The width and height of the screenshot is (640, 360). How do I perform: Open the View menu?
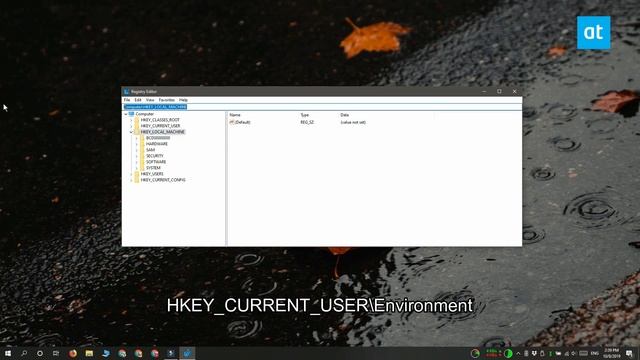pyautogui.click(x=150, y=100)
